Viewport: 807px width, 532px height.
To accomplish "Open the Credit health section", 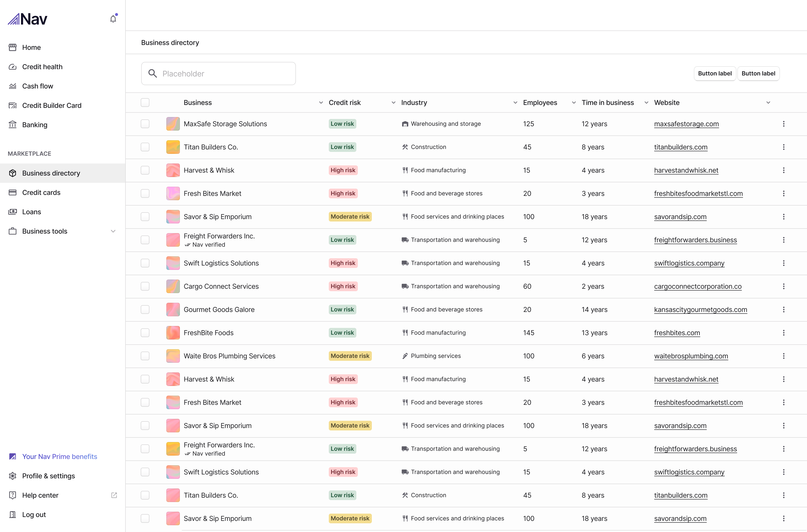I will 42,66.
